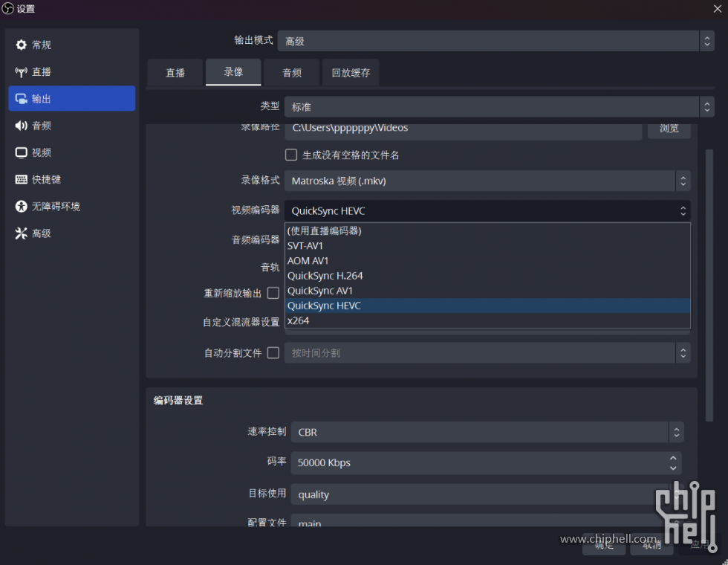Switch to the 录像 output tab
This screenshot has width=728, height=565.
pyautogui.click(x=233, y=72)
